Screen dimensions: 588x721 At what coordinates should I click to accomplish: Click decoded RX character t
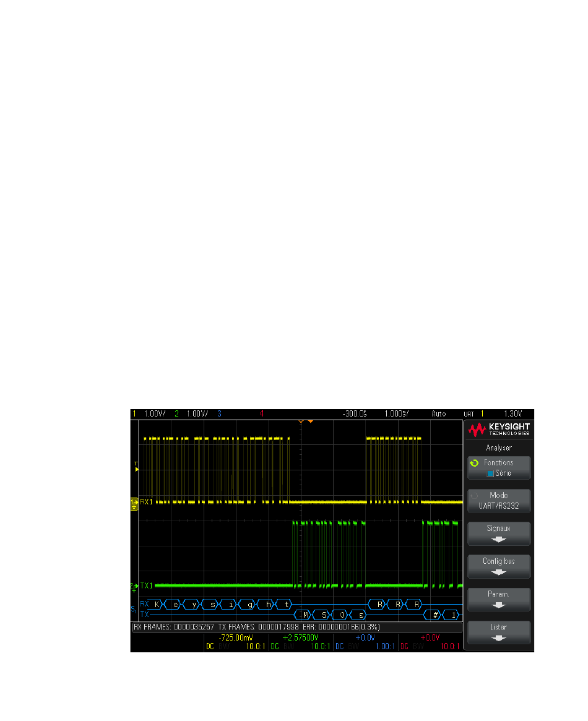coord(287,604)
